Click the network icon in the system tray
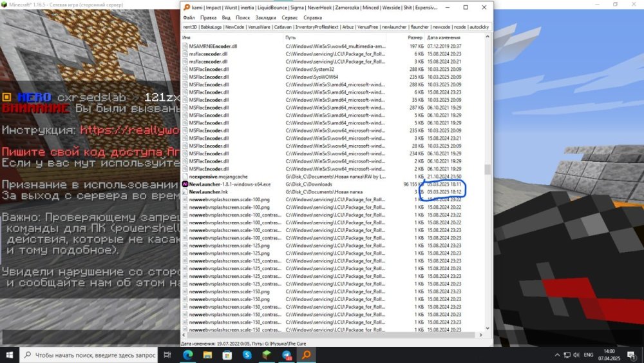The width and height of the screenshot is (644, 363). [x=567, y=355]
